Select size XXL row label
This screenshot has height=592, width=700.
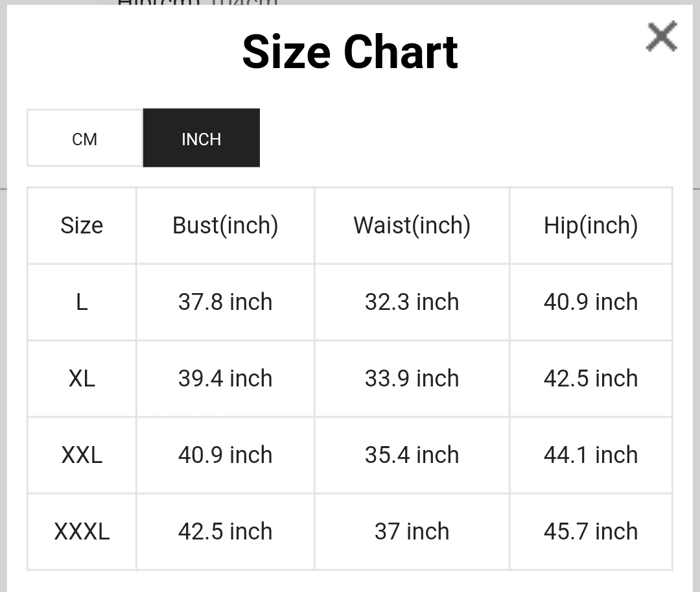pos(81,455)
